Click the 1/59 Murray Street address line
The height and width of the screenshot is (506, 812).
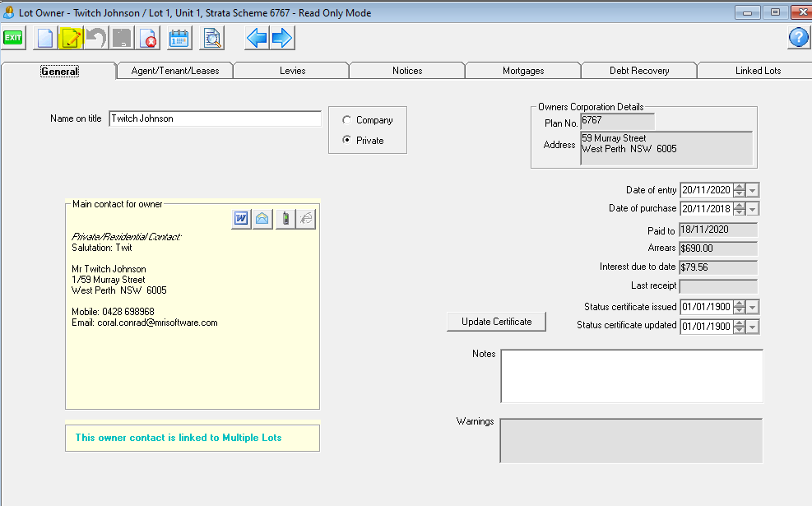point(109,280)
